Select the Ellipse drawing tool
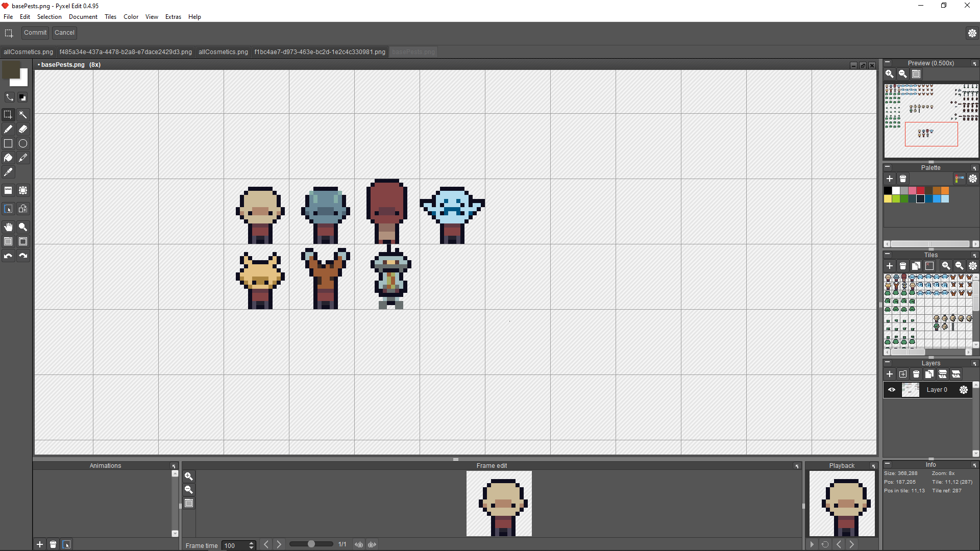980x551 pixels. coord(23,143)
